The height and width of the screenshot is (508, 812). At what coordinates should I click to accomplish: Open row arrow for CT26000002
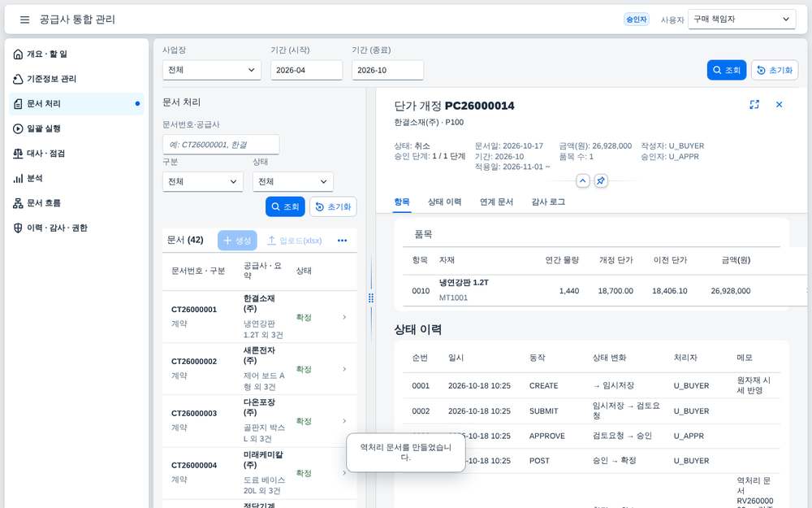coord(344,369)
